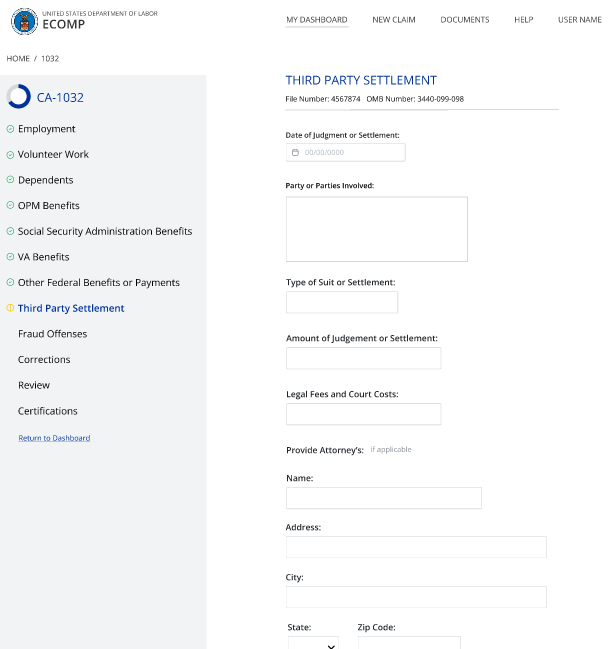
Task: Click the Amount of Judgement or Settlement field
Action: pos(363,359)
